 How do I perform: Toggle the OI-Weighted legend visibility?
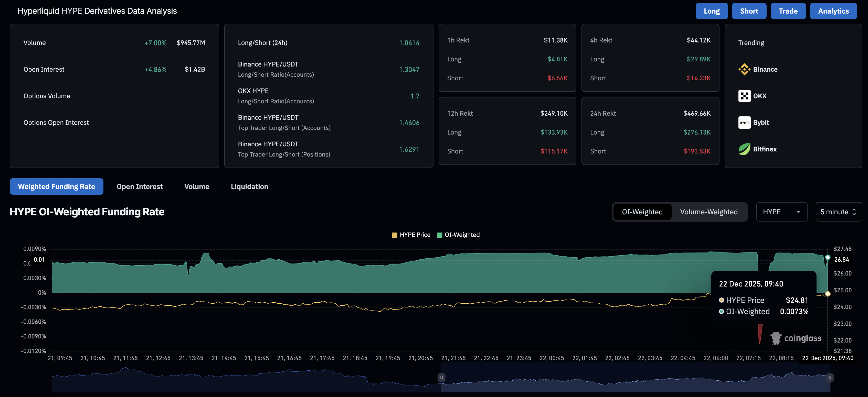click(x=458, y=235)
